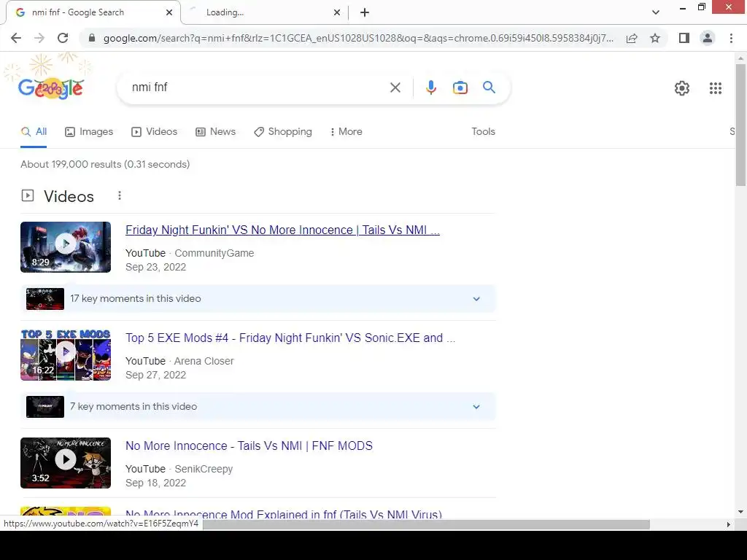Switch to News results tab
Image resolution: width=747 pixels, height=560 pixels.
point(216,132)
